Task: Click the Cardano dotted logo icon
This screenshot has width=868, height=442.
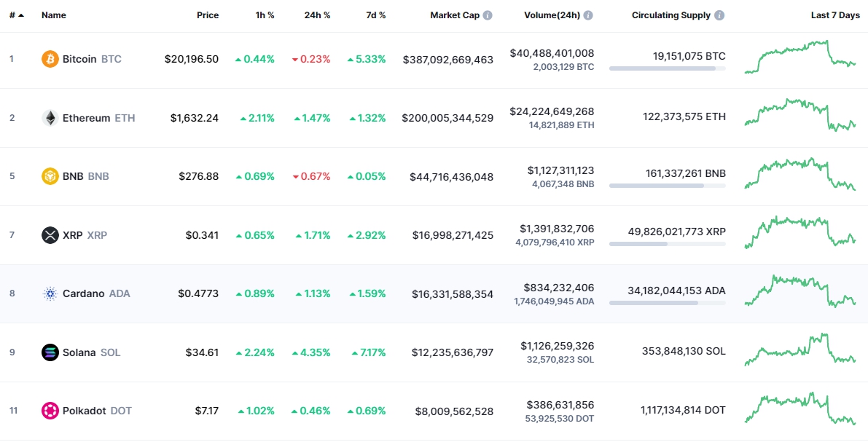Action: [x=50, y=293]
